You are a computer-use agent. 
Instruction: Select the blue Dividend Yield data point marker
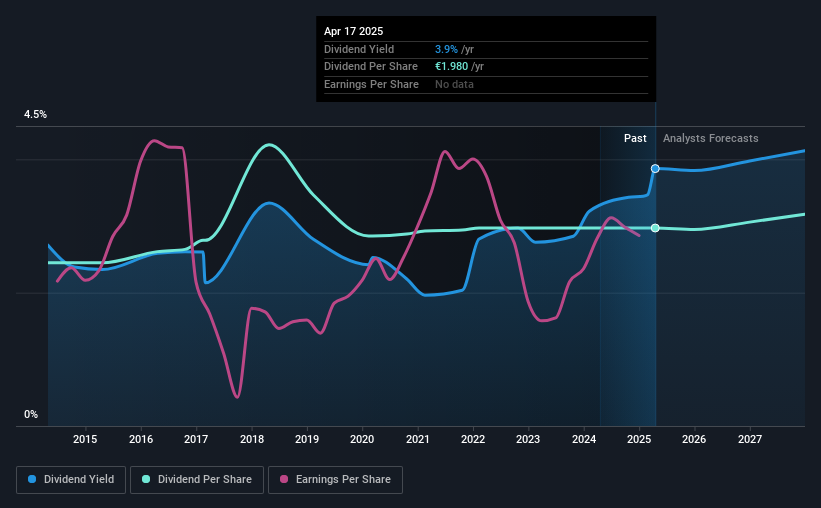coord(655,169)
